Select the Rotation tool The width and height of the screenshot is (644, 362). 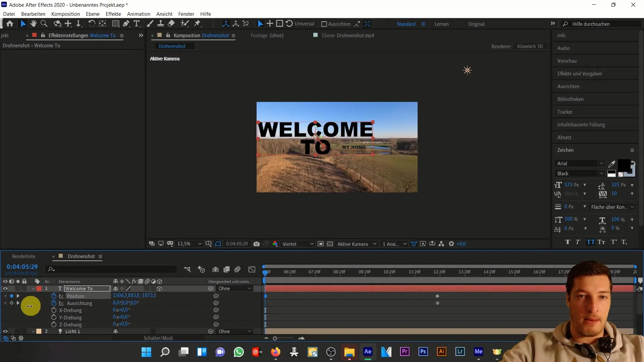[x=91, y=24]
